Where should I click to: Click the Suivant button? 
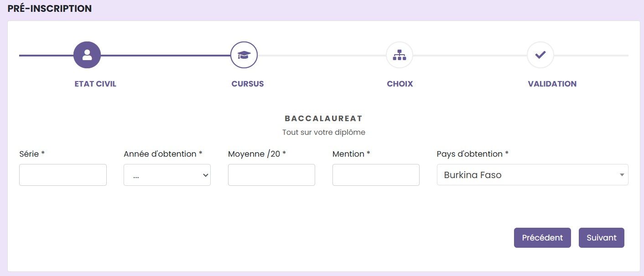(x=602, y=238)
